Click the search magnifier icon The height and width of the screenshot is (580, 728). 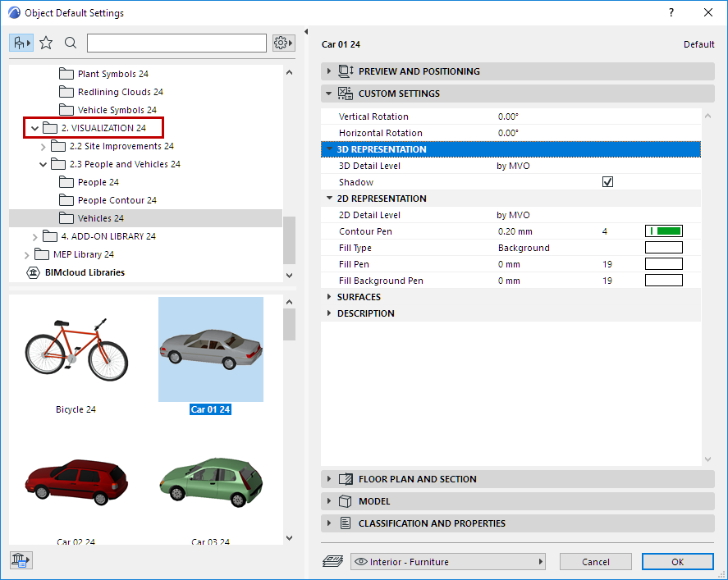(71, 43)
